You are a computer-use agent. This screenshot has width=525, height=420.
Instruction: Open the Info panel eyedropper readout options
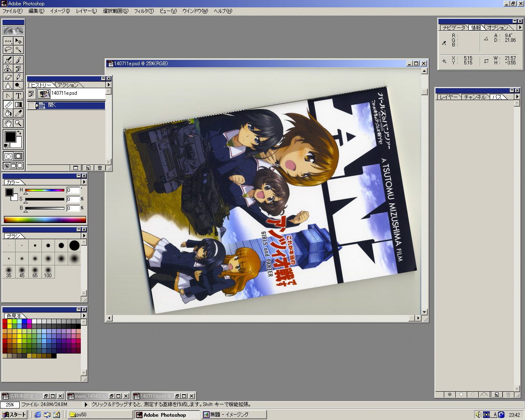444,43
